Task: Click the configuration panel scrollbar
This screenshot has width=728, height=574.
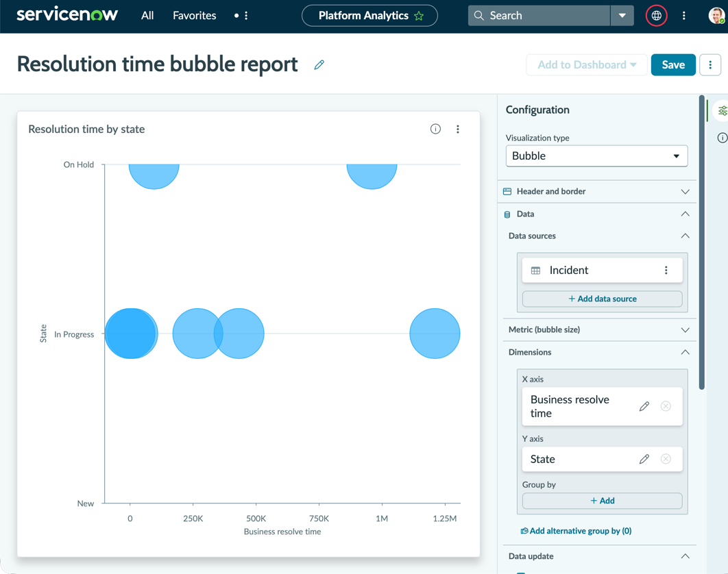Action: (x=701, y=242)
